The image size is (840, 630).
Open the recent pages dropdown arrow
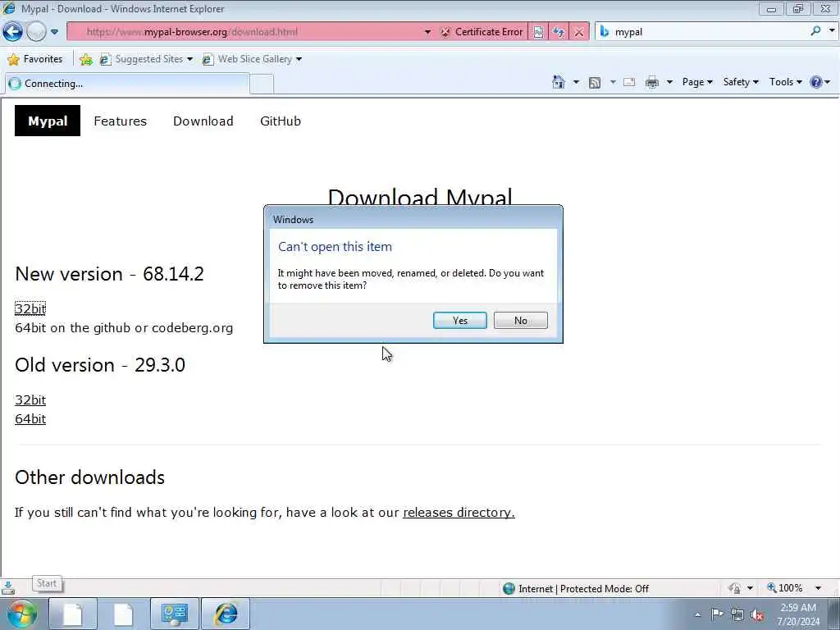[55, 32]
